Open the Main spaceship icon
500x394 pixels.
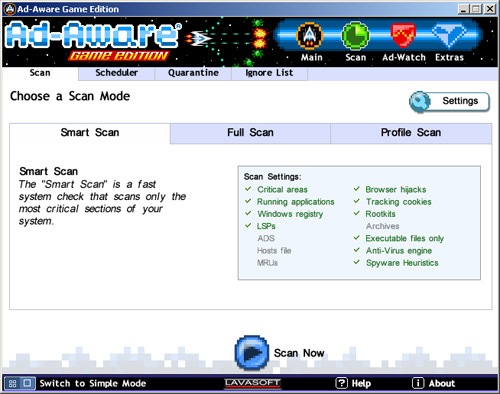pos(310,36)
